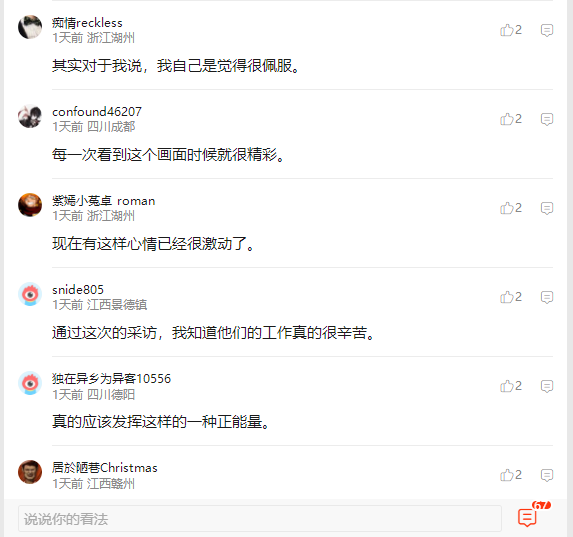Like 居於陋巷Christmas's comment

tap(511, 475)
